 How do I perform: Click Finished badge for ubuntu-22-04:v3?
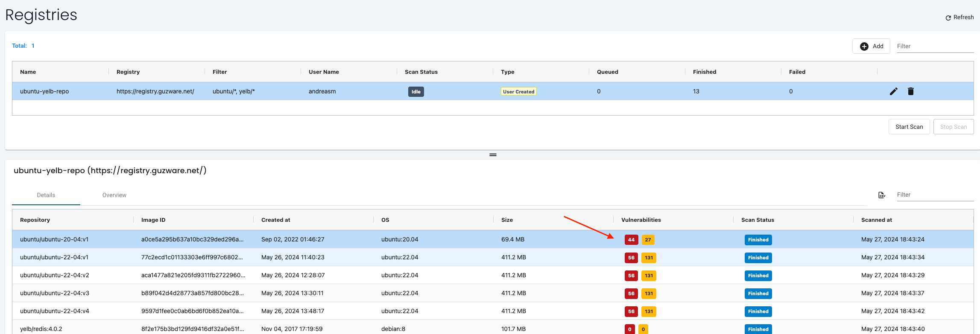pyautogui.click(x=758, y=293)
